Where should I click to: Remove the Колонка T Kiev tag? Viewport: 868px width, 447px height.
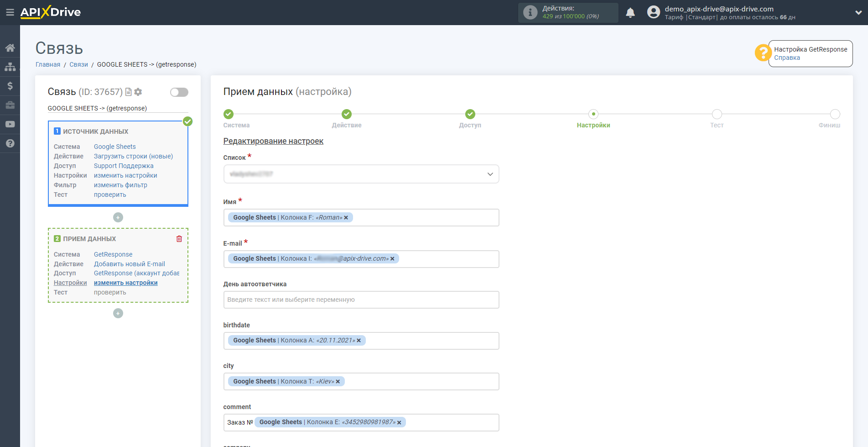338,382
